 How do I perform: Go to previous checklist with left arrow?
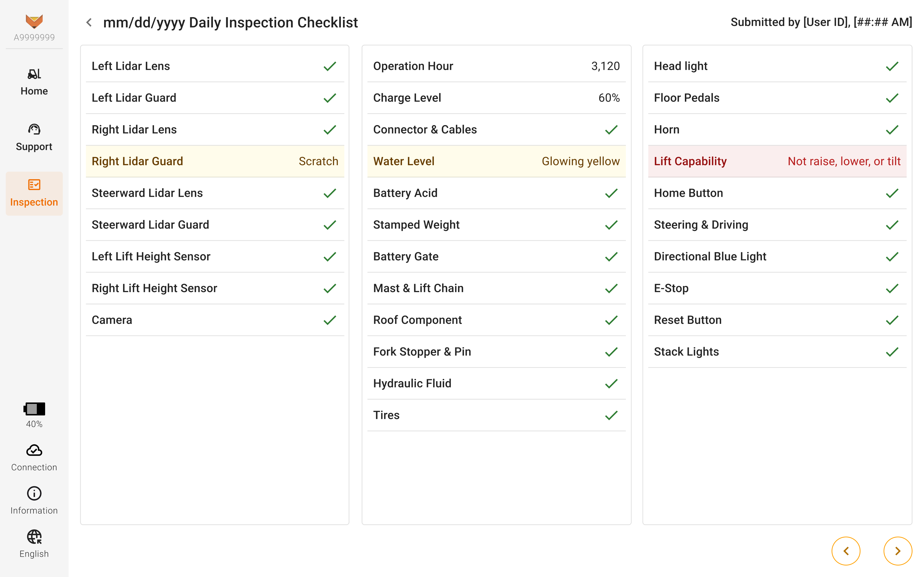[x=846, y=551]
